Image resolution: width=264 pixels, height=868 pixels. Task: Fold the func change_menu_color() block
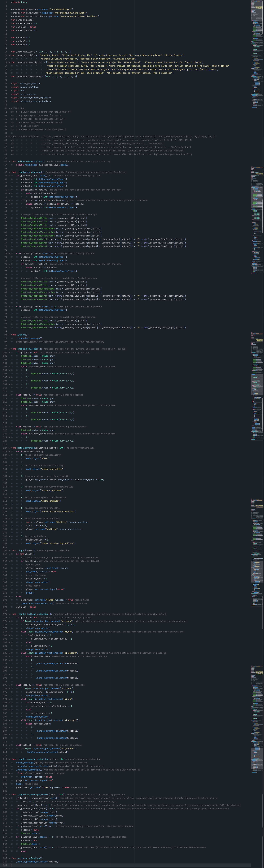(x=9, y=349)
